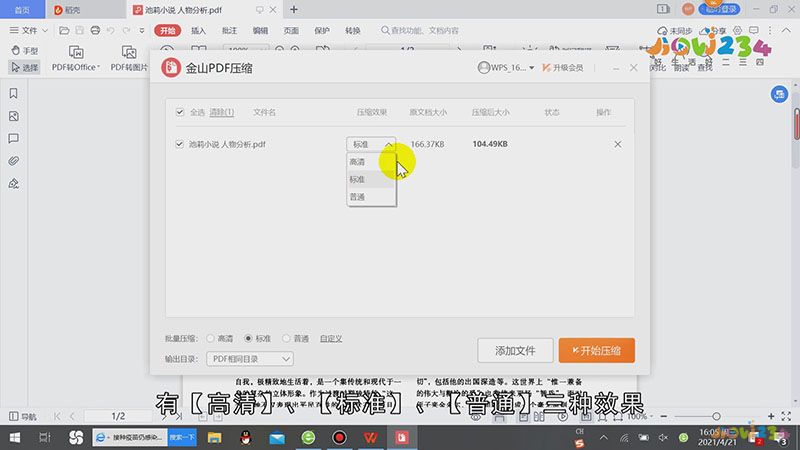The image size is (800, 450).
Task: Click the 开始压缩 button
Action: coord(596,351)
